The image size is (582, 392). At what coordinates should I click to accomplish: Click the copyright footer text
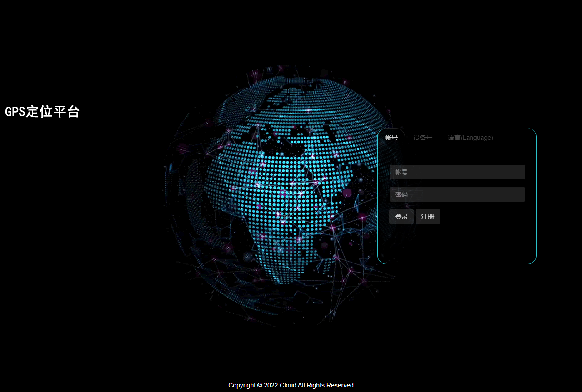[291, 385]
